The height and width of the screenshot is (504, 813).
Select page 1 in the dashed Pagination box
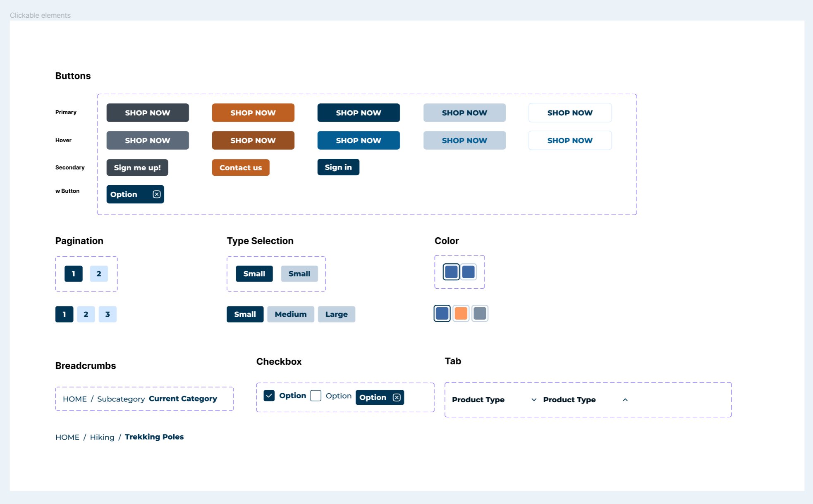[x=74, y=274]
